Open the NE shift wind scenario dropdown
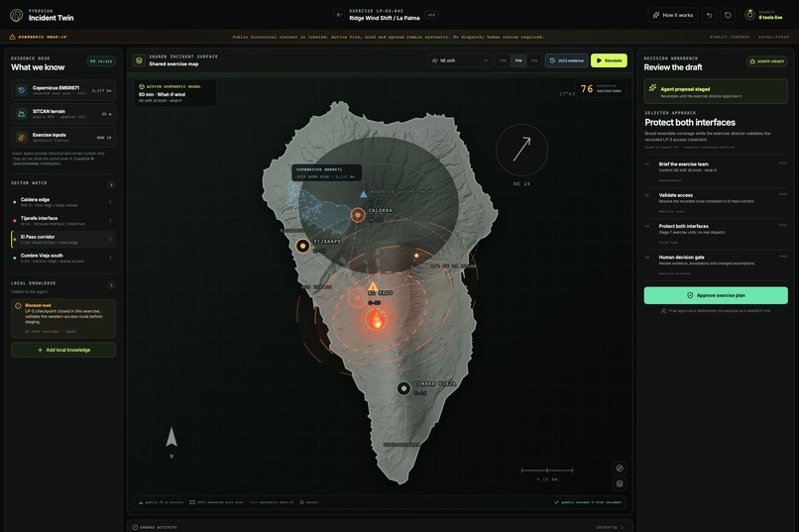Screen dimensions: 799x532 click(460, 60)
